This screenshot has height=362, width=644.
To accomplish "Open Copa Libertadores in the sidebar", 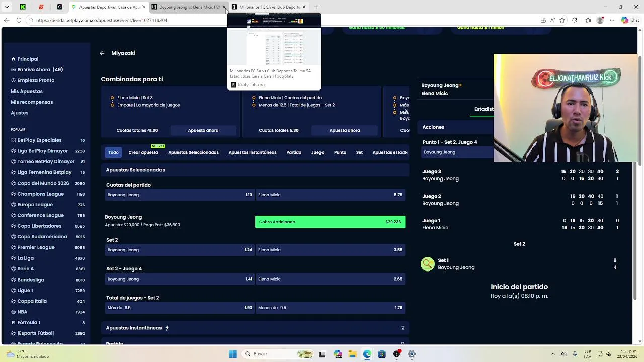I will [x=39, y=226].
